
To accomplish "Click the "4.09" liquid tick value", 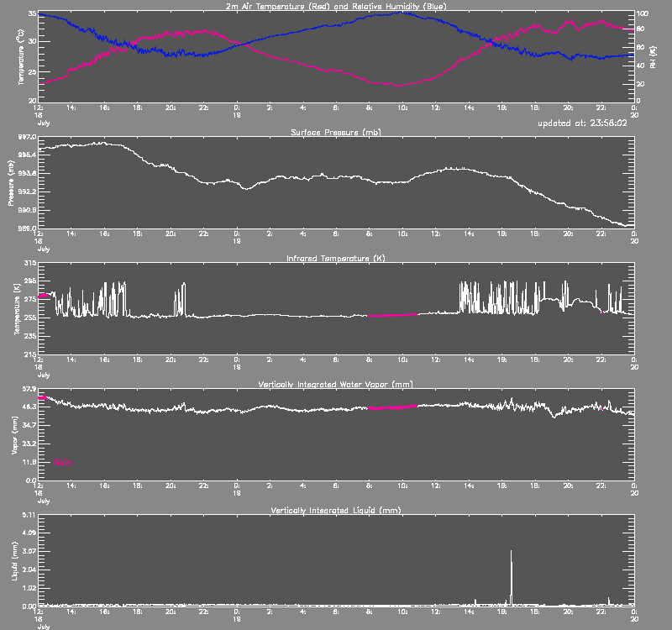I will pos(29,533).
